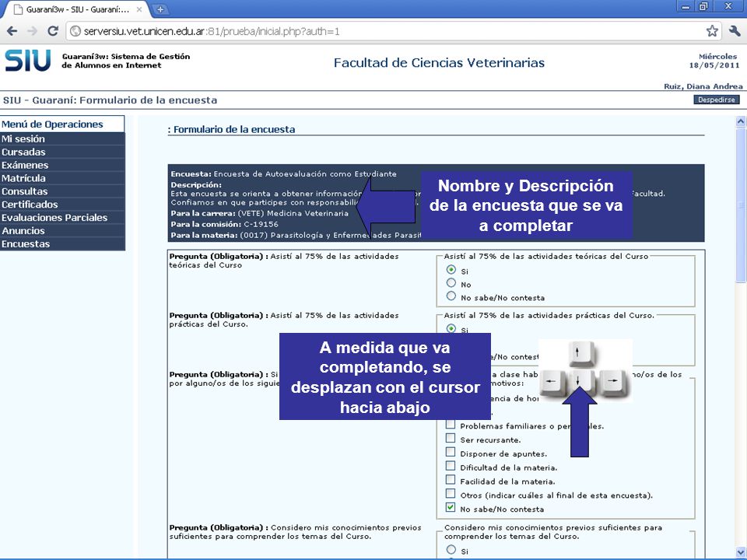Click the SIU - Guaraní: Formulario de la encuesta heading
747x560 pixels.
[110, 100]
